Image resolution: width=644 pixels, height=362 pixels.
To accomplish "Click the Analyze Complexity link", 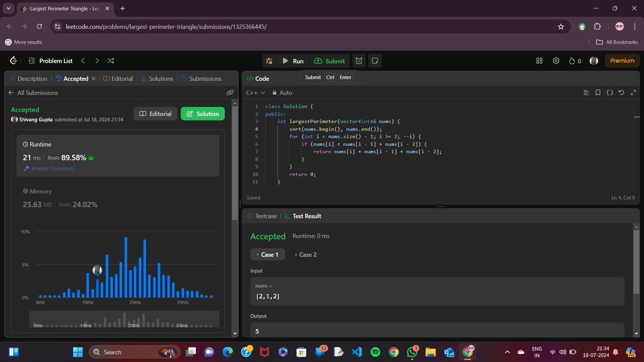I will (x=49, y=168).
